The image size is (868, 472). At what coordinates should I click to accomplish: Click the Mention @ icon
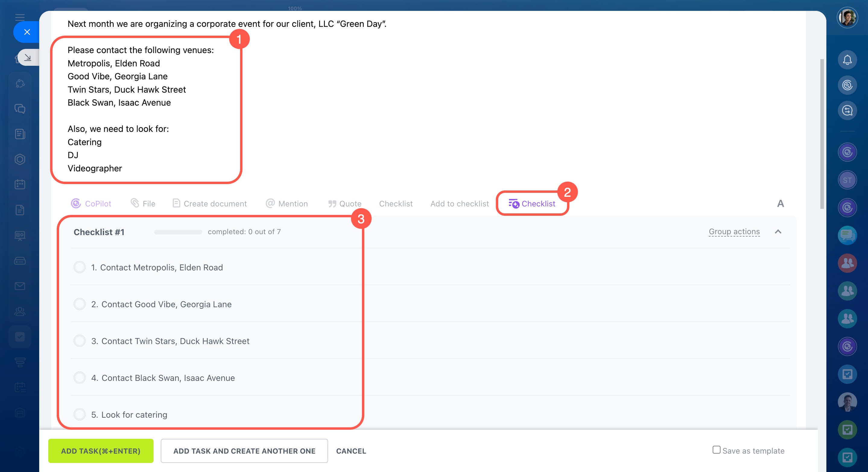tap(270, 203)
